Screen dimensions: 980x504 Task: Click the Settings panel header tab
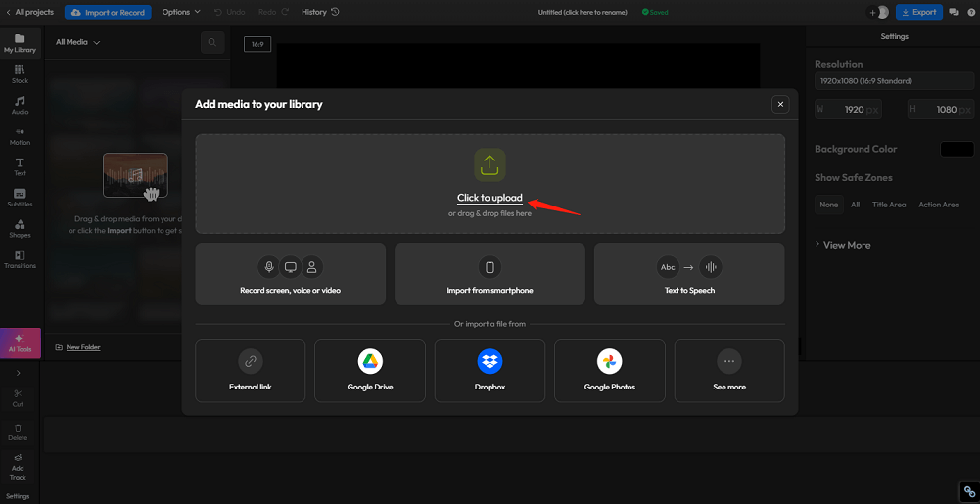tap(894, 37)
